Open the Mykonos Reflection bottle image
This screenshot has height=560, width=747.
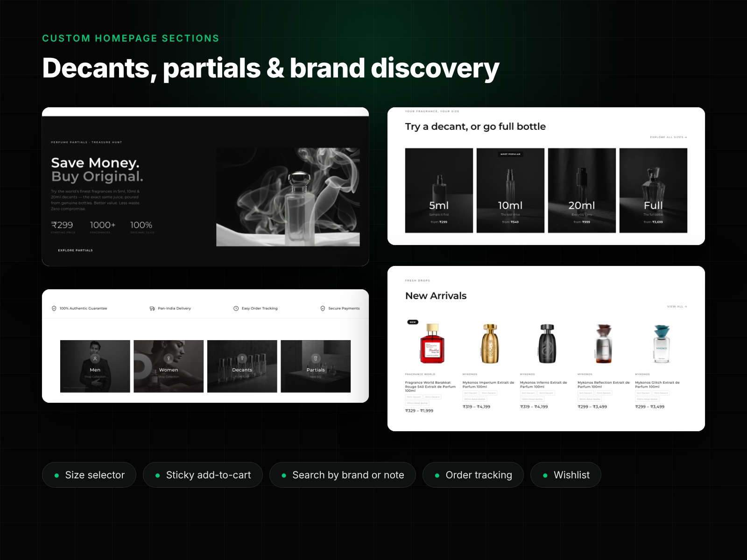604,343
